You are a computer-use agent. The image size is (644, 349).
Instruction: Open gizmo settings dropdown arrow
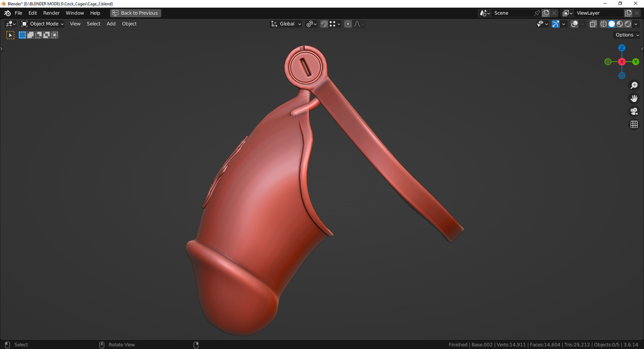pos(563,24)
